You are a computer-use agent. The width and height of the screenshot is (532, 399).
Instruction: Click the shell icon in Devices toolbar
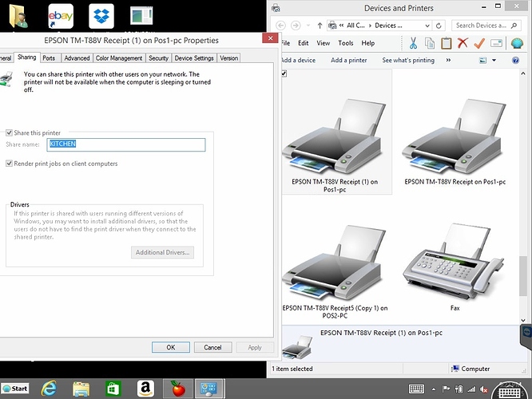[x=517, y=43]
